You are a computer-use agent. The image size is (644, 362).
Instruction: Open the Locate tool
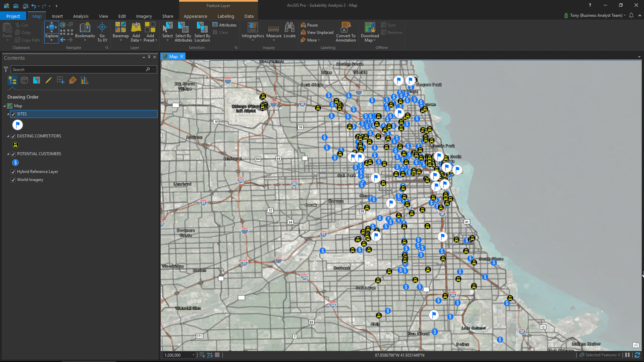click(x=289, y=30)
